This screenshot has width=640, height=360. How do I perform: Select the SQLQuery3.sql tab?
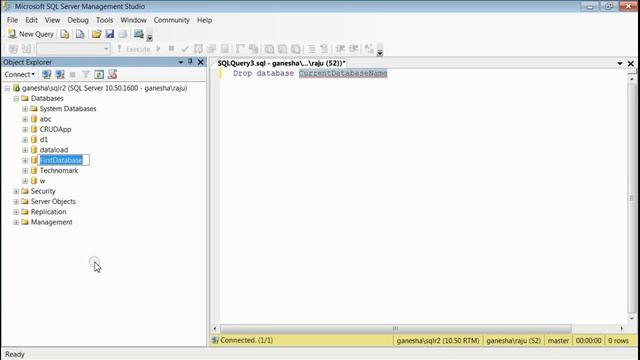[x=282, y=63]
